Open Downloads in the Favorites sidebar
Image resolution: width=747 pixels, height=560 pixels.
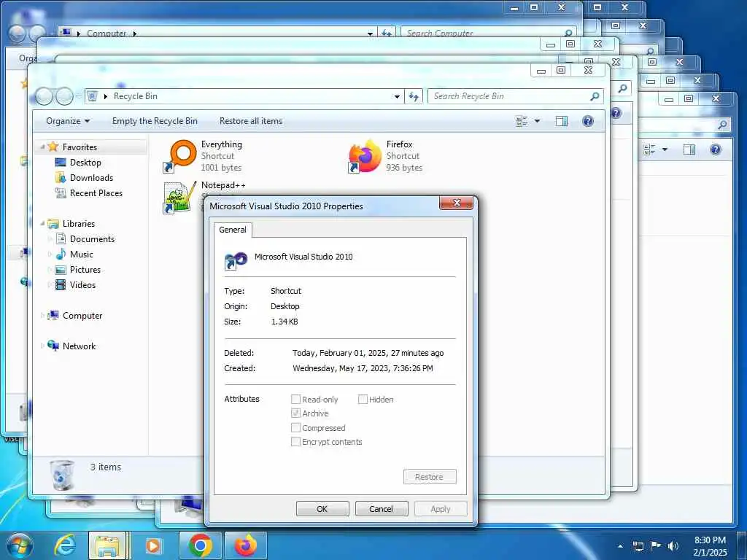[x=91, y=178]
